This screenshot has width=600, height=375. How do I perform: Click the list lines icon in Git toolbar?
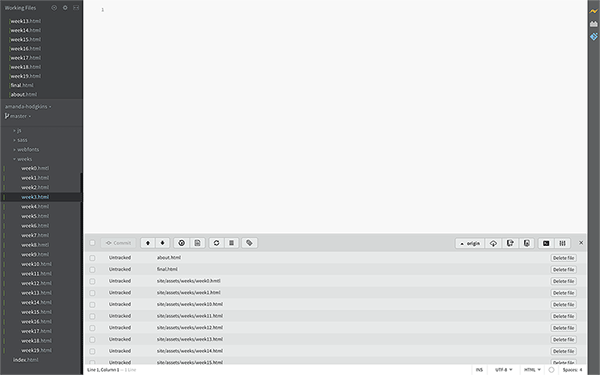pos(232,243)
